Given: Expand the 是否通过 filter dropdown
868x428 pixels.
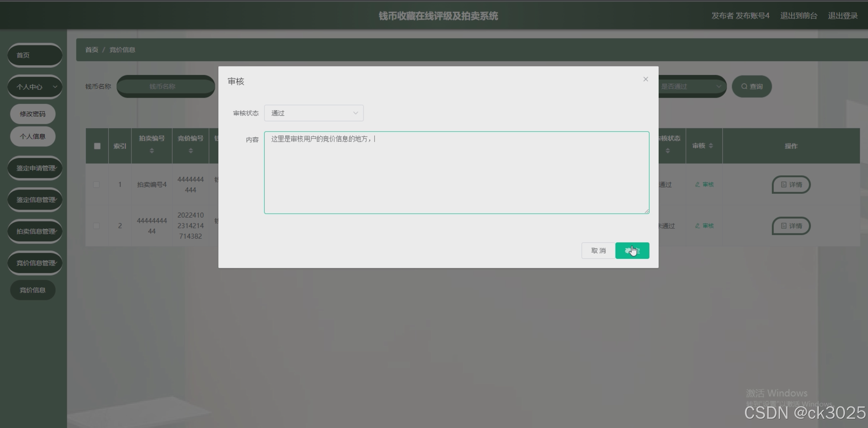Looking at the screenshot, I should [x=692, y=87].
